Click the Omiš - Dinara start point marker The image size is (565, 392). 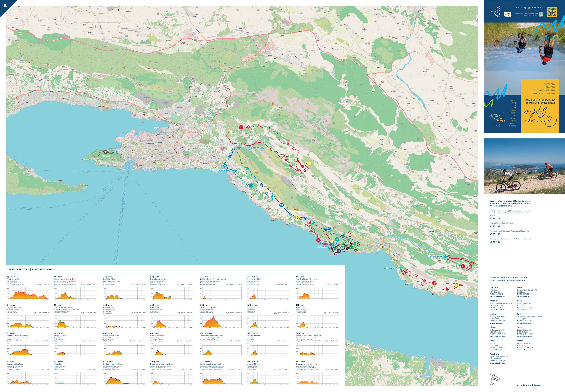click(x=400, y=268)
